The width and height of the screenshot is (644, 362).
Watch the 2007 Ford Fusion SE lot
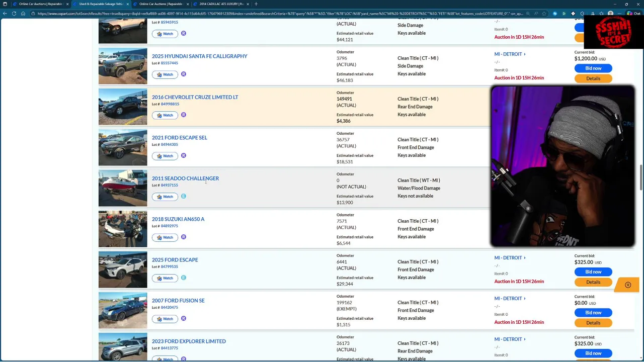coord(165,319)
